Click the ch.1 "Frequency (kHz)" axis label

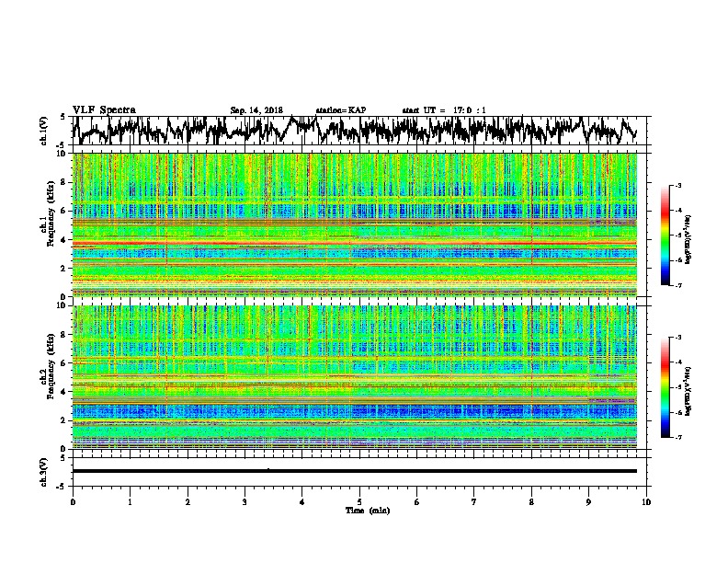(x=51, y=213)
